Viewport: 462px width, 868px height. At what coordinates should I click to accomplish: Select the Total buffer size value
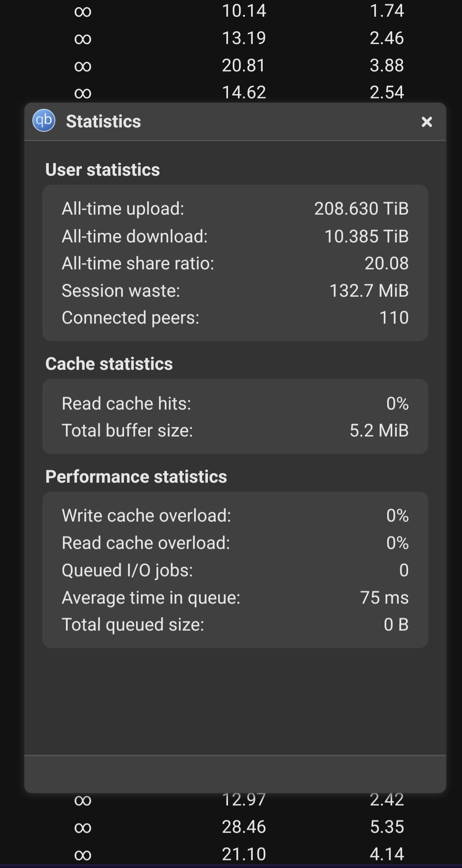click(x=379, y=431)
